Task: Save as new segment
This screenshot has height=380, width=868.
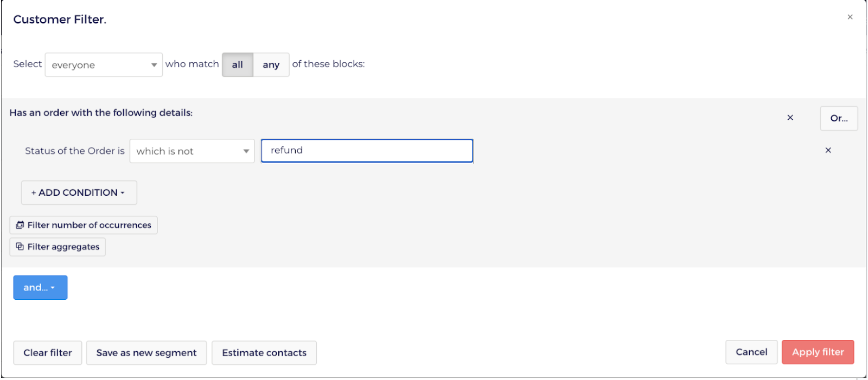Action: coord(146,353)
